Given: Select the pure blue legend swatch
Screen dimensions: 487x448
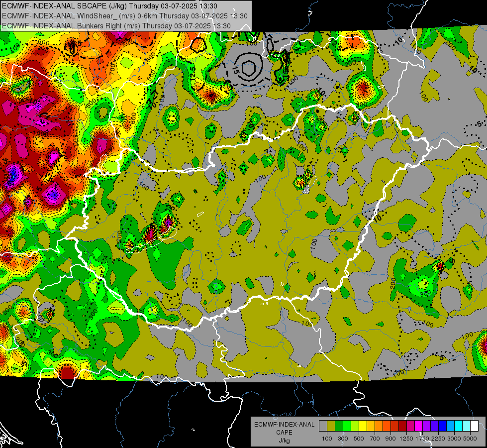Looking at the screenshot, I should (443, 426).
